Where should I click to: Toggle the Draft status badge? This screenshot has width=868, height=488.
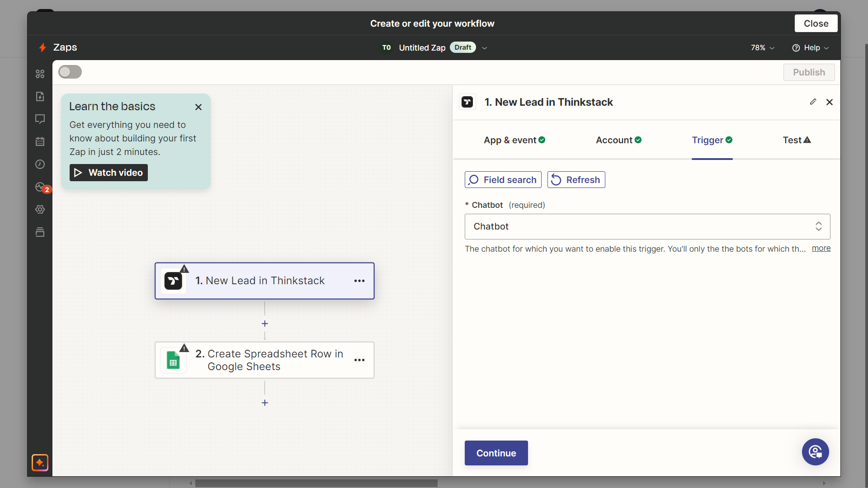click(463, 47)
